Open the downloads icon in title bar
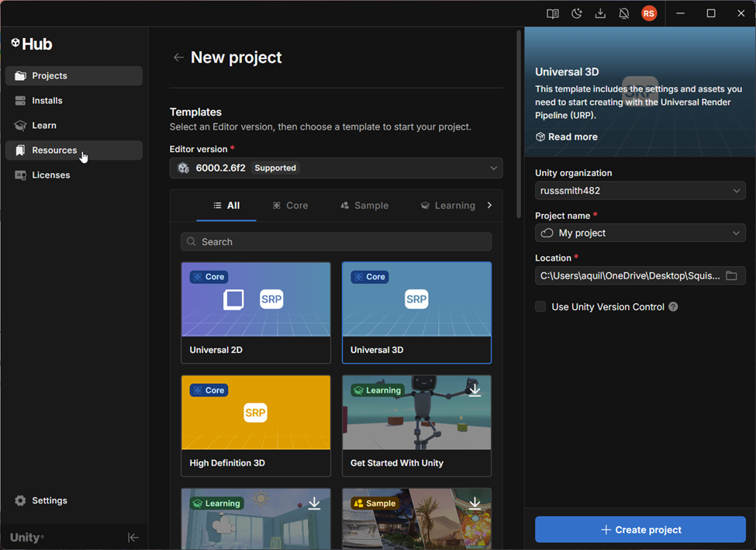This screenshot has width=756, height=550. (600, 13)
